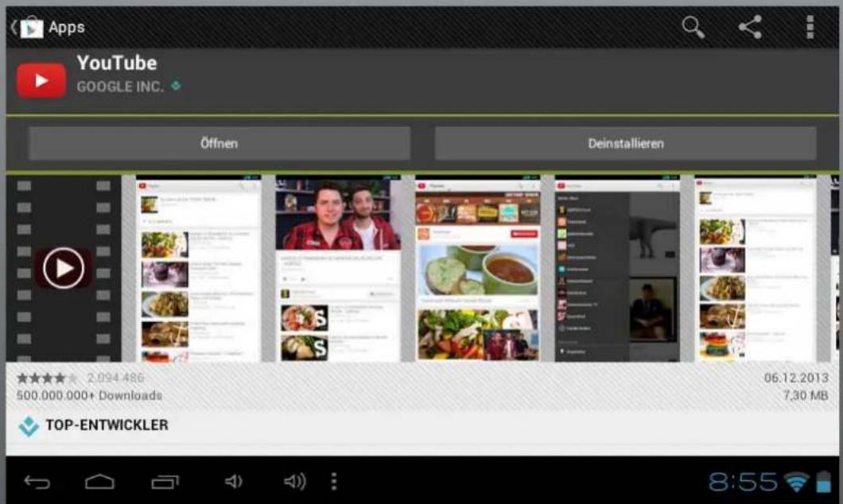Tap the volume down icon

[x=233, y=482]
